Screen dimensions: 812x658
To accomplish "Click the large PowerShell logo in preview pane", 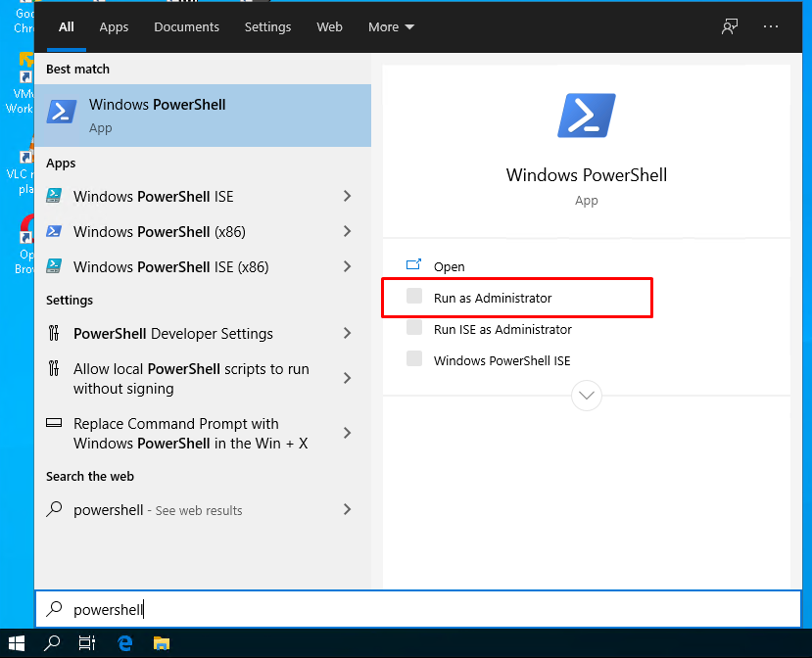I will tap(586, 116).
